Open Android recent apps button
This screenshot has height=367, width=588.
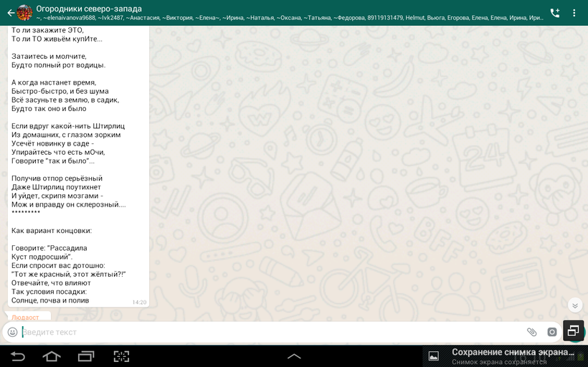86,356
